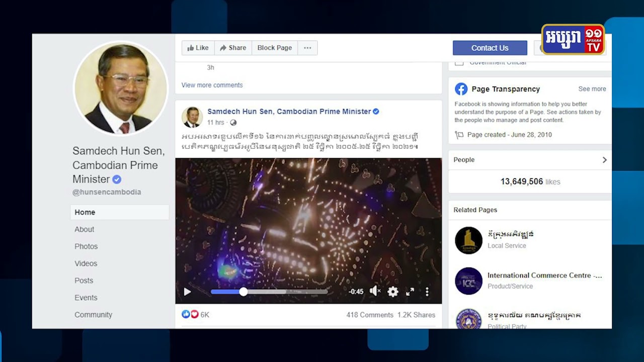
Task: Click See more in Page Transparency
Action: [592, 89]
